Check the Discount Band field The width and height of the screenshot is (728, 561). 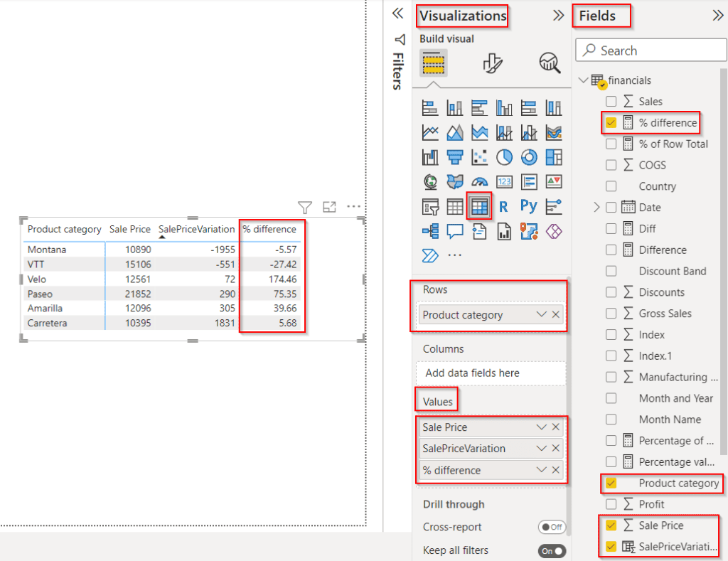point(611,271)
